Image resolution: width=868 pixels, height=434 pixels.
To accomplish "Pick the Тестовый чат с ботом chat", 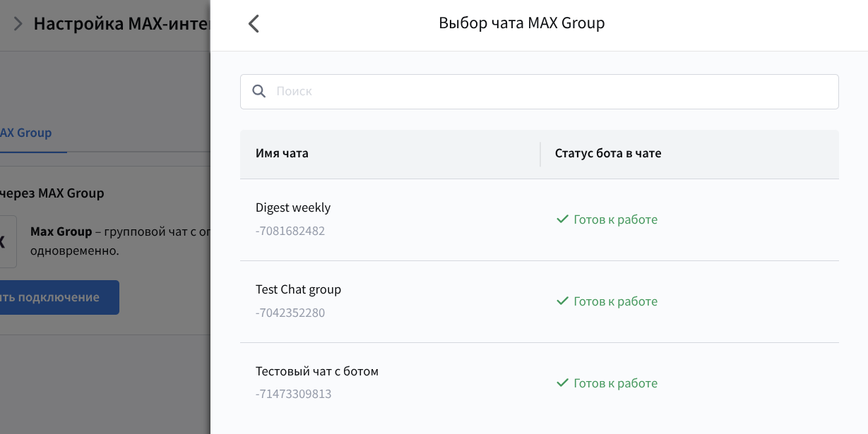I will pos(317,371).
